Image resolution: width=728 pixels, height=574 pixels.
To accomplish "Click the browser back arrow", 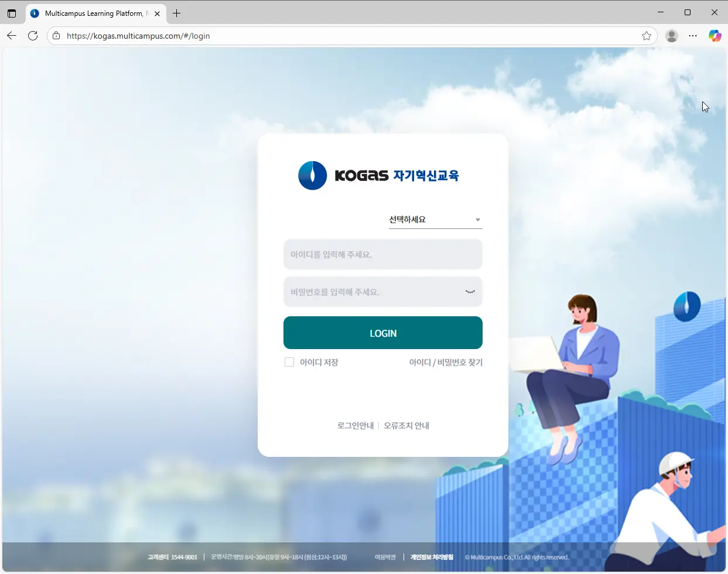I will (x=12, y=36).
